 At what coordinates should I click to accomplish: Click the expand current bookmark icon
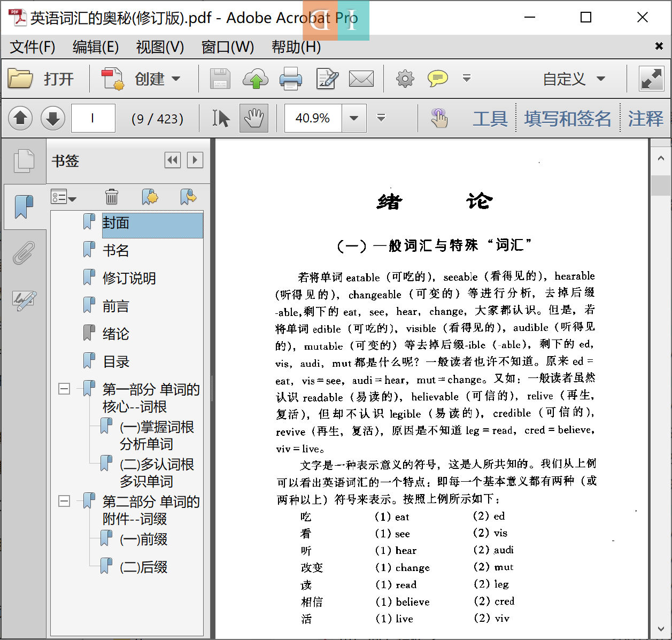click(188, 197)
